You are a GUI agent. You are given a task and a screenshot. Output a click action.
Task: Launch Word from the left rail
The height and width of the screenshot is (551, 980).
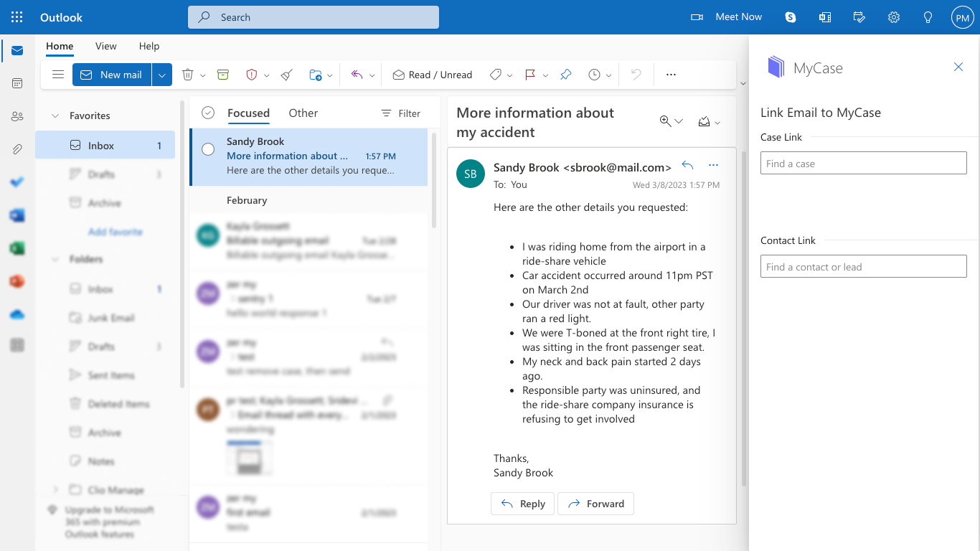click(17, 215)
